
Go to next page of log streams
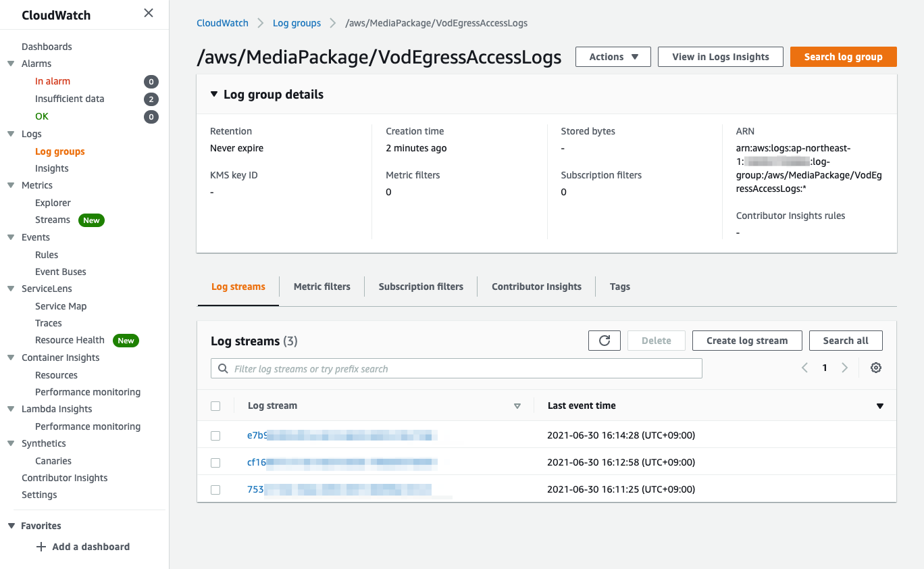844,368
